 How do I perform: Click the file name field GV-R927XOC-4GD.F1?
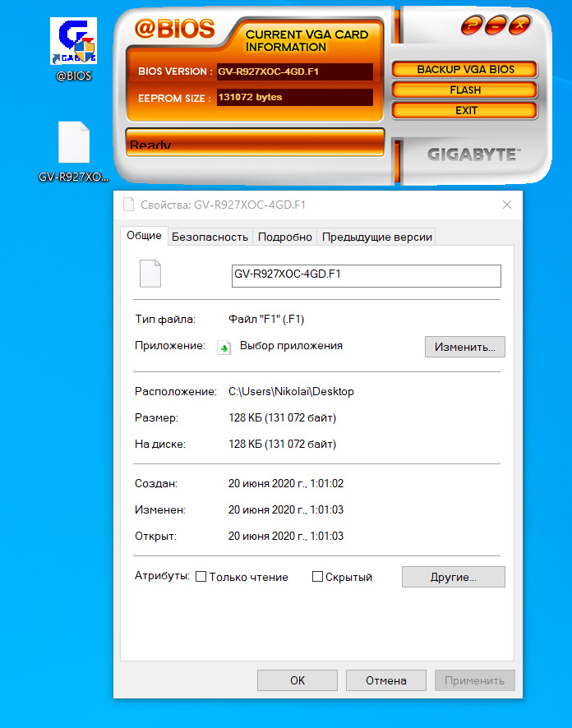[367, 276]
